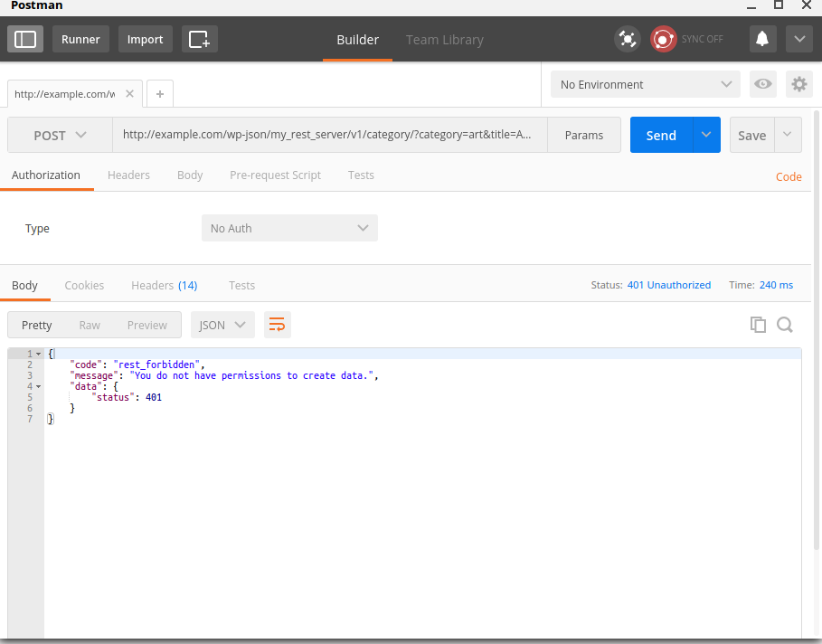Open the JSON response format dropdown
Image resolution: width=822 pixels, height=644 pixels.
(x=222, y=324)
